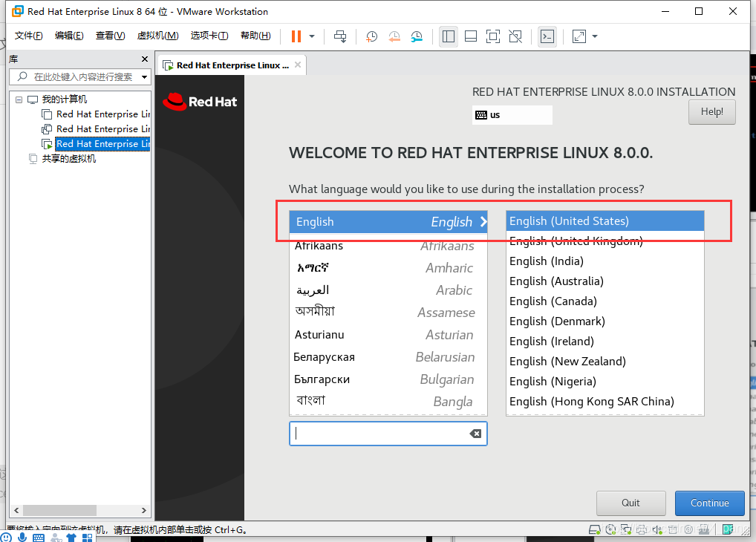This screenshot has height=542, width=756.
Task: Select Bangla in the language list
Action: point(388,401)
